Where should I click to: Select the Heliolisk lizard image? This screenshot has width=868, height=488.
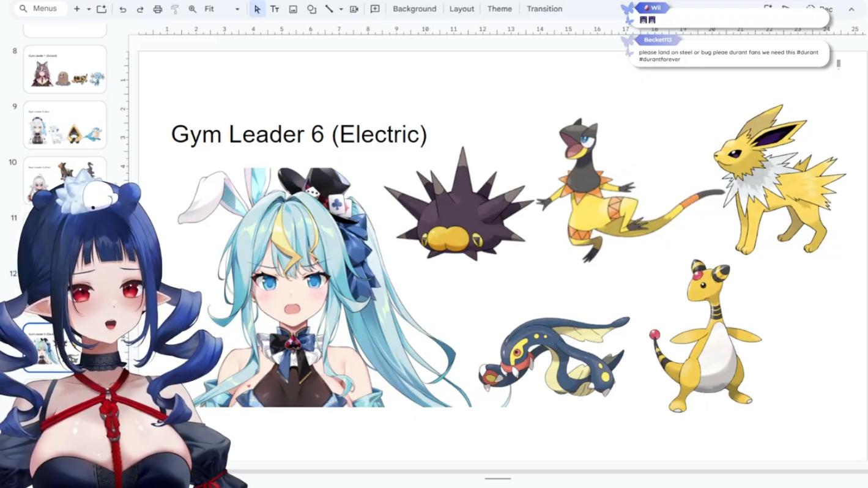tap(630, 190)
